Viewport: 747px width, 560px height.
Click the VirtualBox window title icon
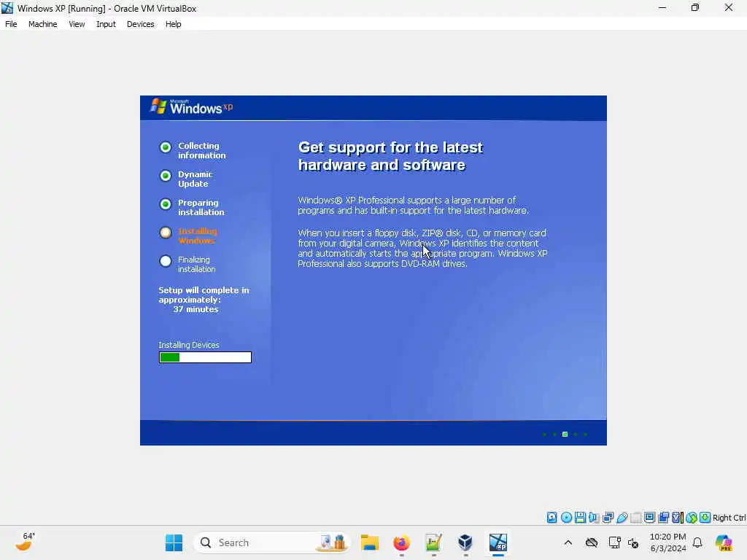[7, 8]
